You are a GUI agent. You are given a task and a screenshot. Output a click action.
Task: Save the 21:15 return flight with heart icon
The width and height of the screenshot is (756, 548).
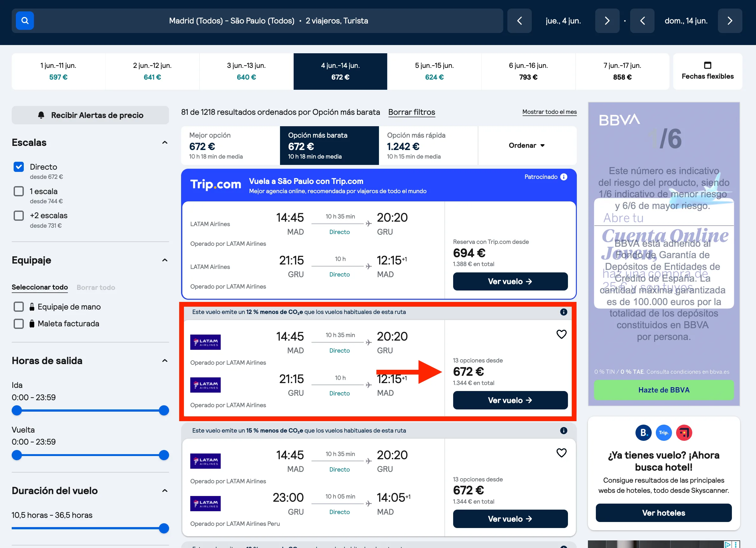pyautogui.click(x=561, y=334)
